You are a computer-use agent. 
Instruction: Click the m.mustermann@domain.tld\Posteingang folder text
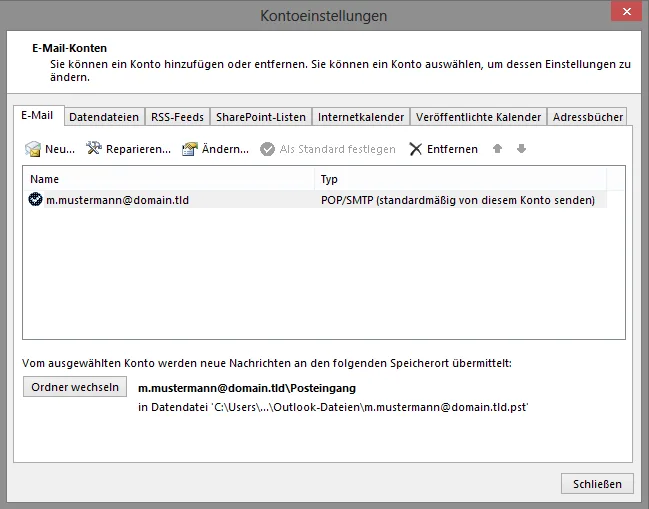pos(247,388)
